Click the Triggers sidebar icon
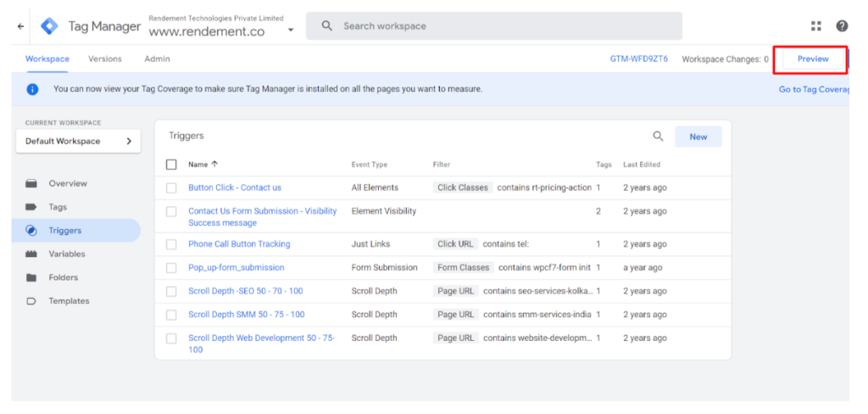This screenshot has height=414, width=868. (31, 231)
